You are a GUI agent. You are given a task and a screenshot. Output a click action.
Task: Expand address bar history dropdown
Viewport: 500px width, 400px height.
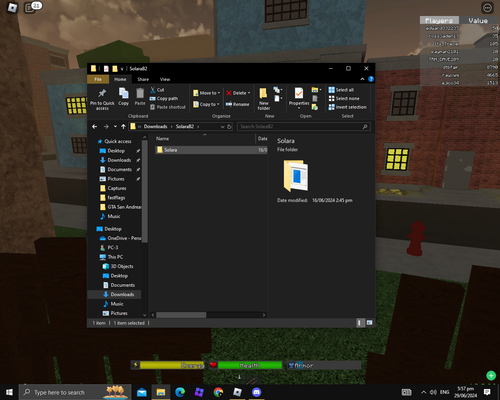click(222, 127)
